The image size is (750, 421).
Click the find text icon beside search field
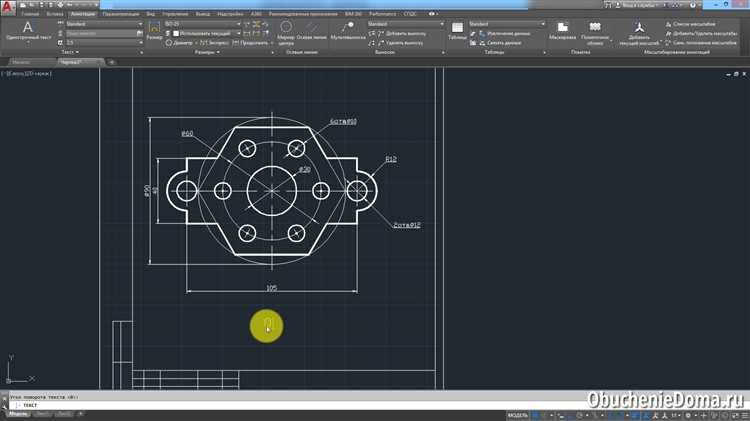(140, 33)
